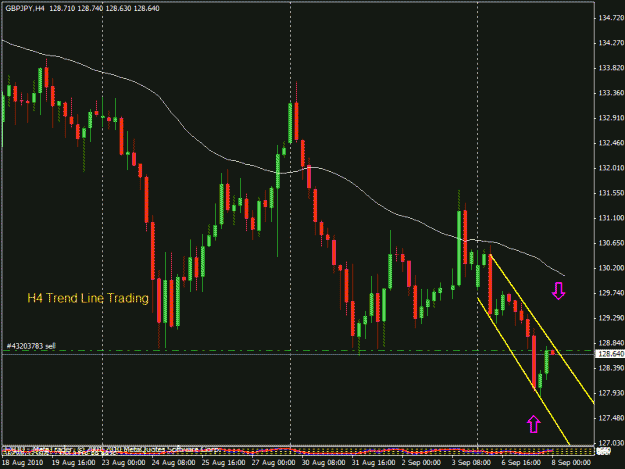
Task: Click the 133.820 price axis label
Action: [x=611, y=68]
